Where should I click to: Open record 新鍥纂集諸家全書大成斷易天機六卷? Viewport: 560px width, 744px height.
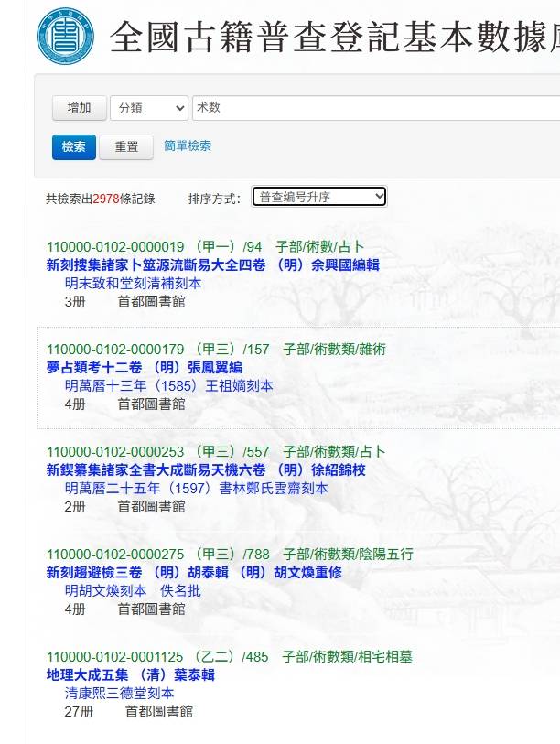[x=206, y=470]
